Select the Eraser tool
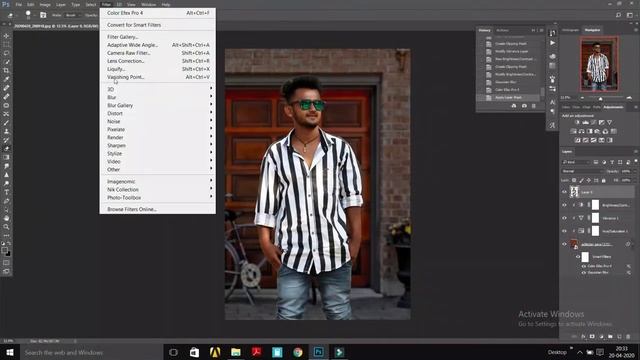The height and width of the screenshot is (360, 640). tap(6, 149)
